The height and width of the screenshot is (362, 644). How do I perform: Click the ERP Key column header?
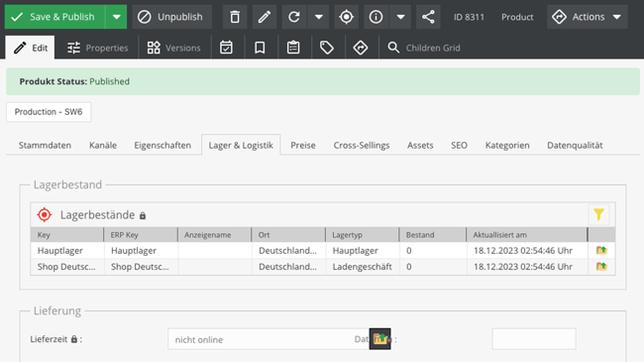141,235
